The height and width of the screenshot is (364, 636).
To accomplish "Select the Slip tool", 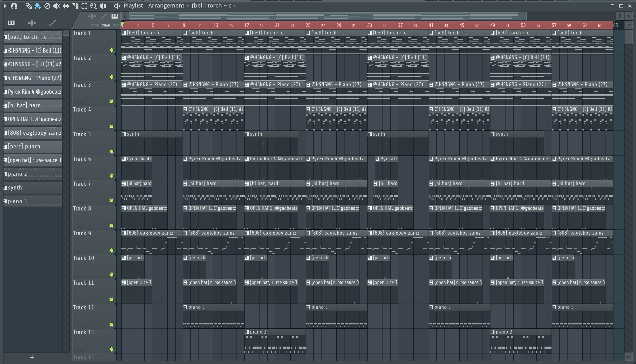I will point(66,6).
